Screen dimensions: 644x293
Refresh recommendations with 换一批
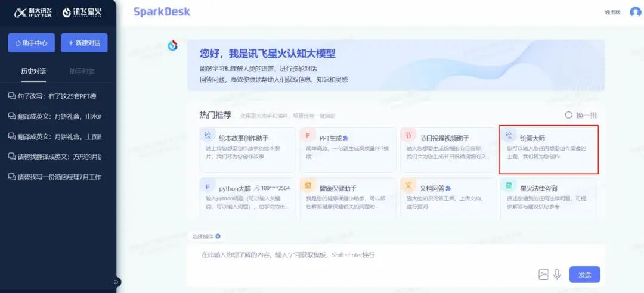[x=587, y=116]
